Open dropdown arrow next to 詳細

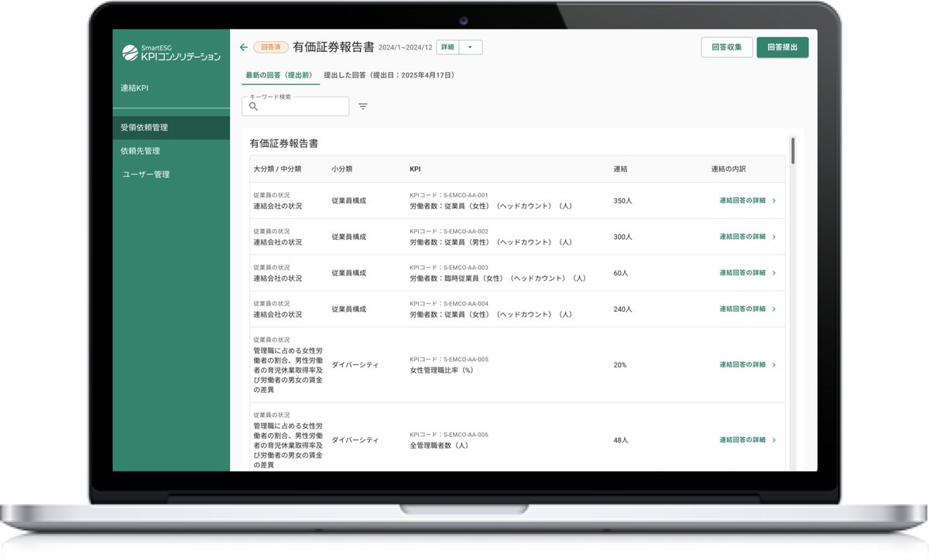click(x=471, y=47)
